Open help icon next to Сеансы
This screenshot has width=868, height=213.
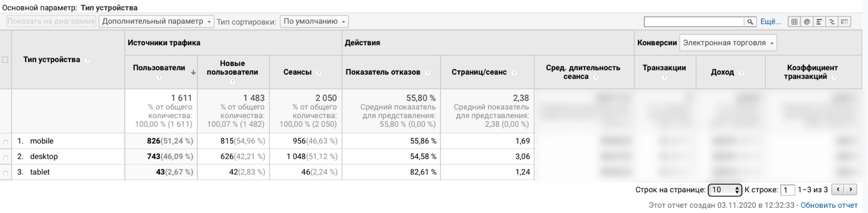319,73
